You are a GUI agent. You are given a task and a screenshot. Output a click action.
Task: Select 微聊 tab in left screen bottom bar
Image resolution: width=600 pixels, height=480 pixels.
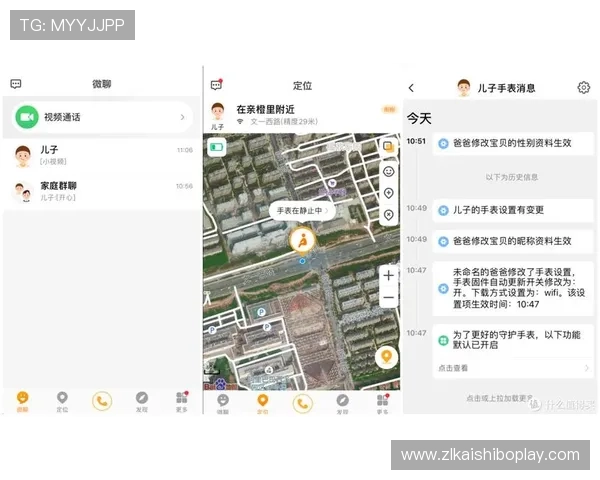coord(23,401)
